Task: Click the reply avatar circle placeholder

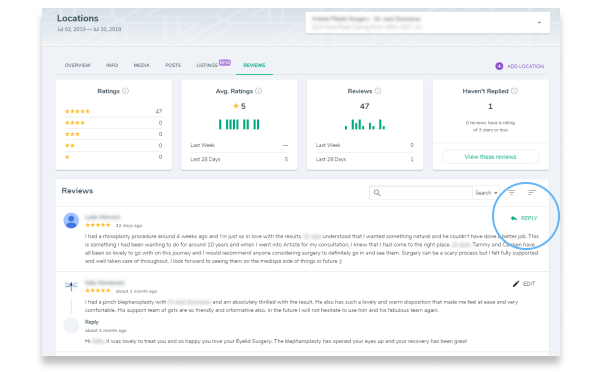Action: tap(71, 325)
